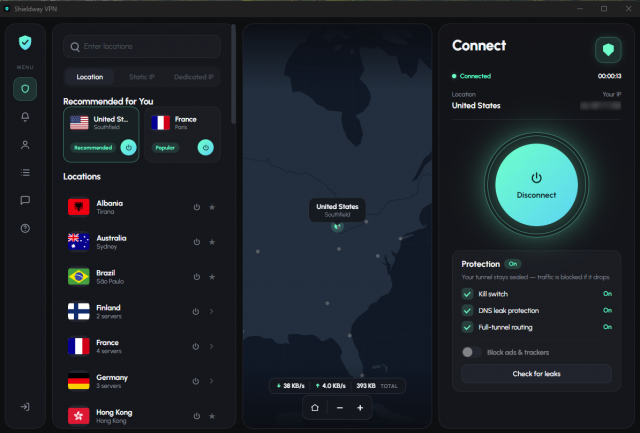Favorite Albania with star icon
Image resolution: width=640 pixels, height=433 pixels.
point(212,207)
